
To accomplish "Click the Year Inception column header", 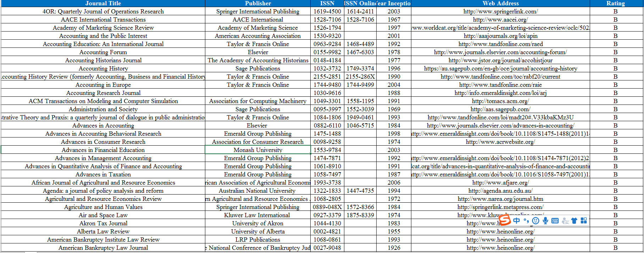I will (394, 4).
